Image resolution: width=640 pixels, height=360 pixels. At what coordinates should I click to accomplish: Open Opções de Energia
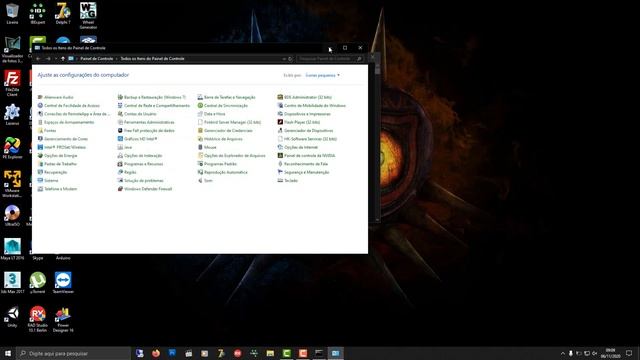coord(57,156)
